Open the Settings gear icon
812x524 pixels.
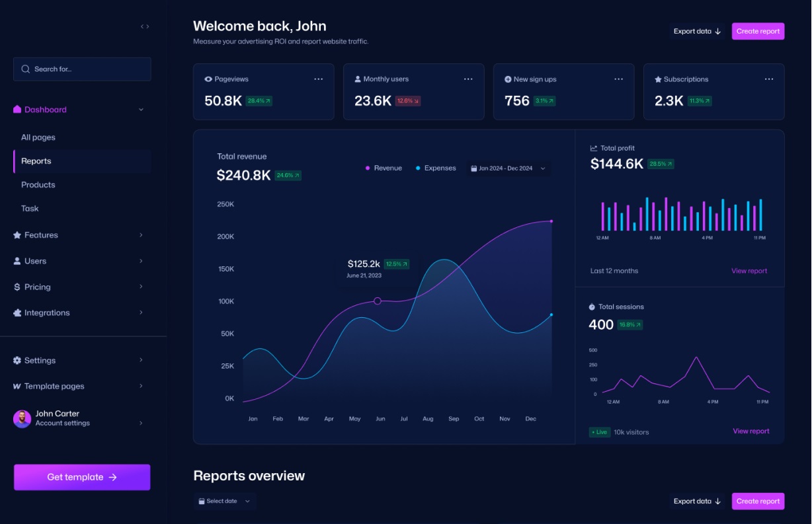(x=19, y=360)
